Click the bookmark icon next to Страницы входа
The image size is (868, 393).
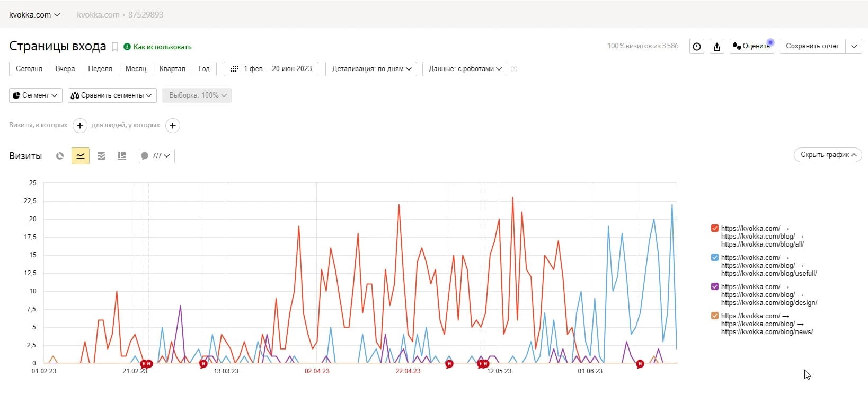pos(114,47)
